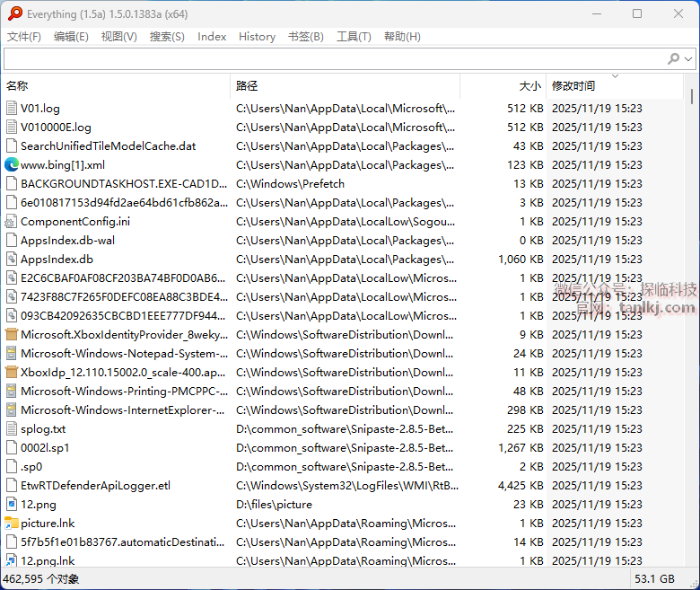Image resolution: width=700 pixels, height=590 pixels.
Task: Select the file name V01.log
Action: (40, 109)
